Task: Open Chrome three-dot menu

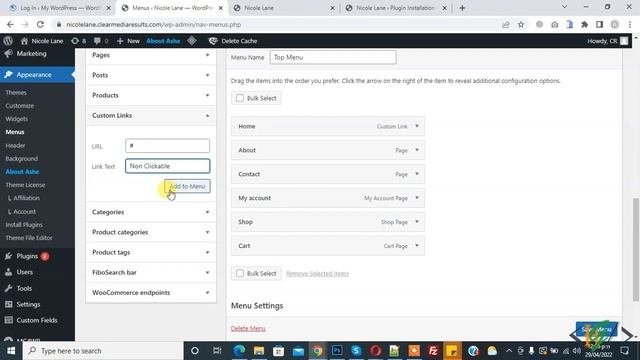Action: [x=630, y=24]
